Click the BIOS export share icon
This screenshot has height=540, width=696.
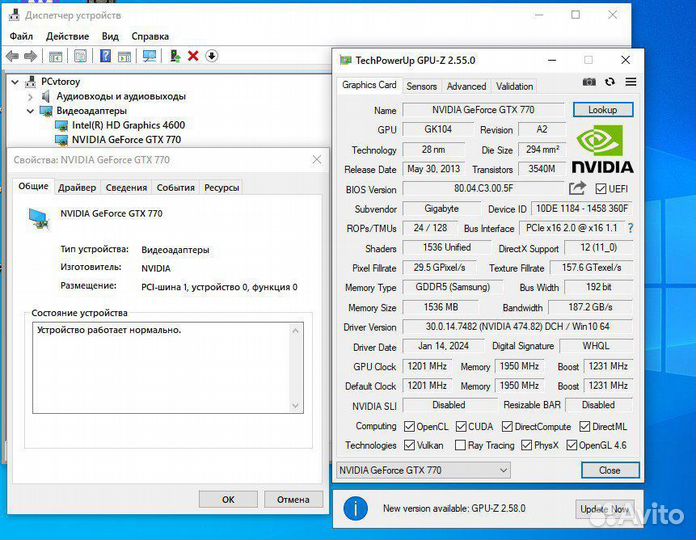point(577,189)
